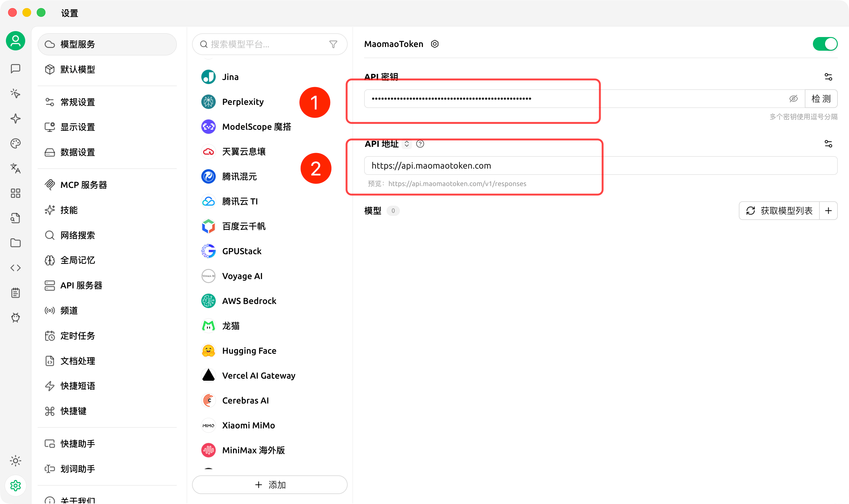The height and width of the screenshot is (504, 849).
Task: Open API 服务器 settings
Action: [107, 285]
